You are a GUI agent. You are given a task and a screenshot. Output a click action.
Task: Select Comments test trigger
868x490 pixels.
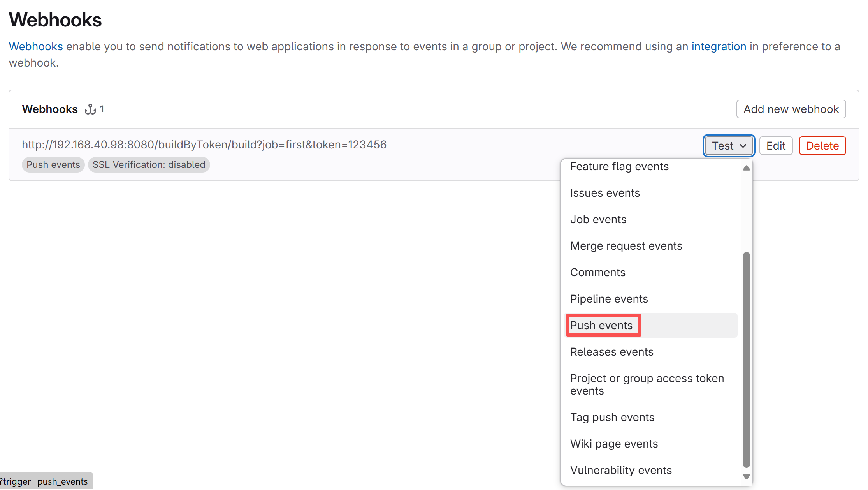598,273
